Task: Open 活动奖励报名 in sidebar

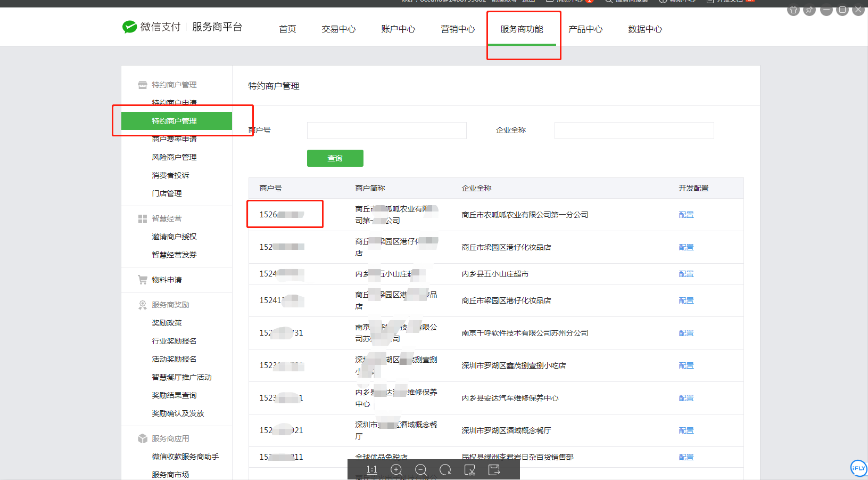Action: point(174,359)
